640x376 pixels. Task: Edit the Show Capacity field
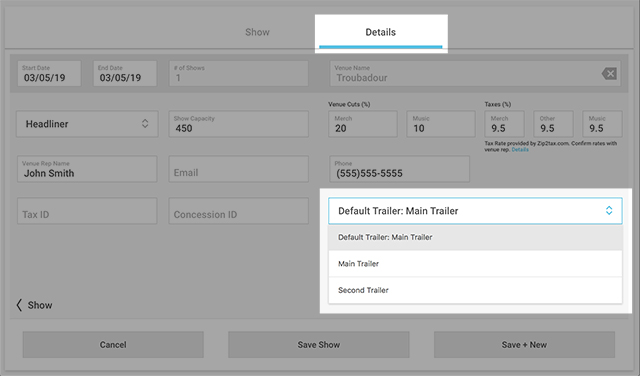[239, 124]
